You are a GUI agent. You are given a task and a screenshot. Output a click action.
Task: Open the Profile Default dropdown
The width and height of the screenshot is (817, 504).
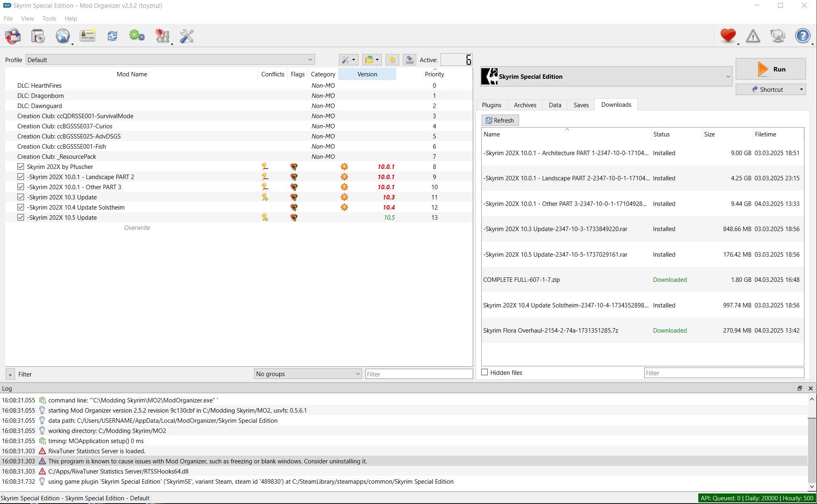point(170,60)
